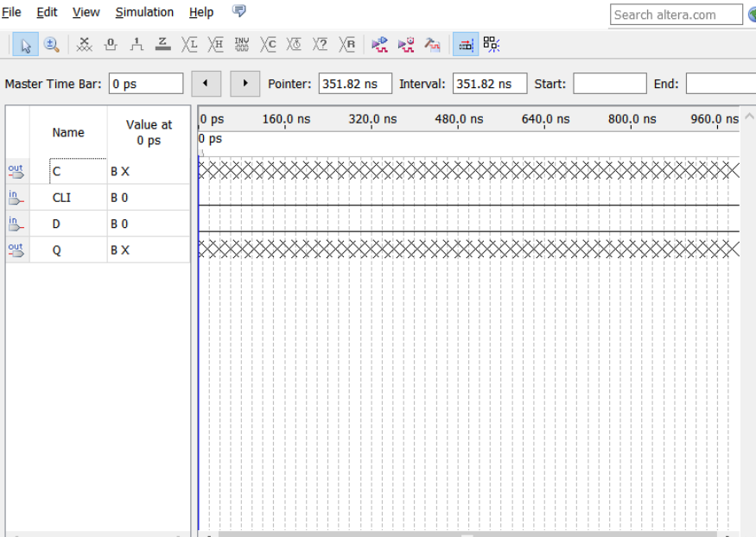756x537 pixels.
Task: Force selected signal high (1)
Action: [x=137, y=45]
